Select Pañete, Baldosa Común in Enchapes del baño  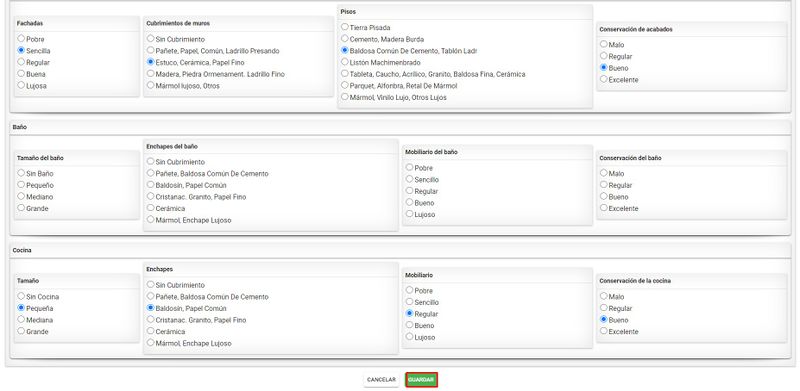151,173
